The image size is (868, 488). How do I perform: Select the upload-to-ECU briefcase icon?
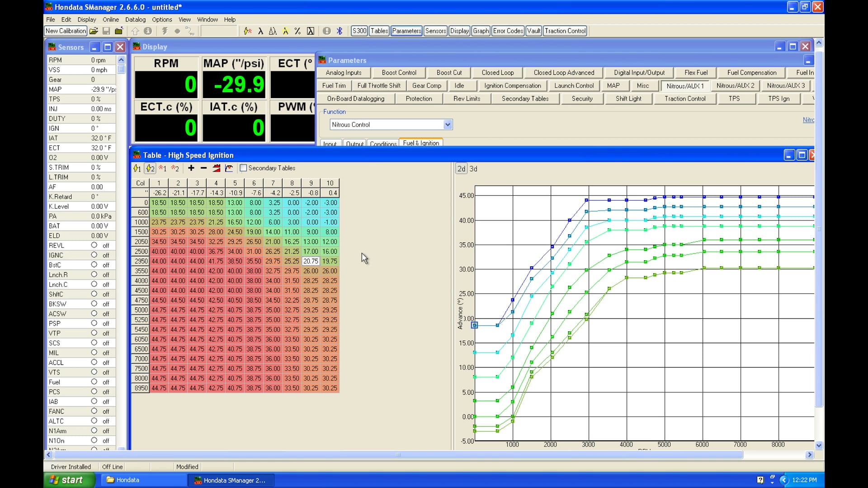pyautogui.click(x=119, y=31)
